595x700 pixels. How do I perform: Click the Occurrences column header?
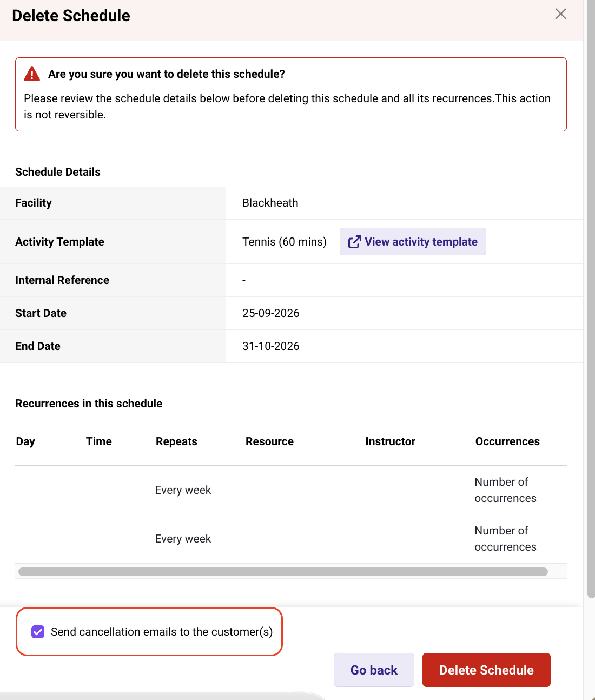pos(507,441)
